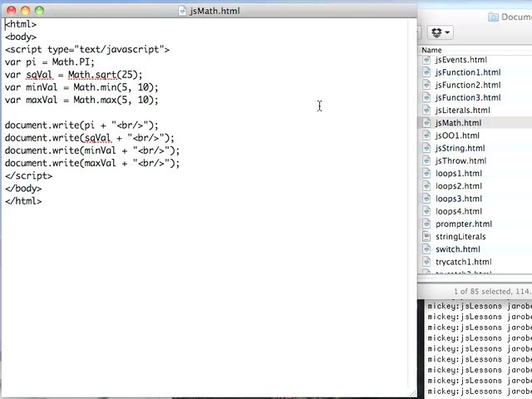This screenshot has width=532, height=399.
Task: Place cursor on the closing </script> tag
Action: [29, 175]
